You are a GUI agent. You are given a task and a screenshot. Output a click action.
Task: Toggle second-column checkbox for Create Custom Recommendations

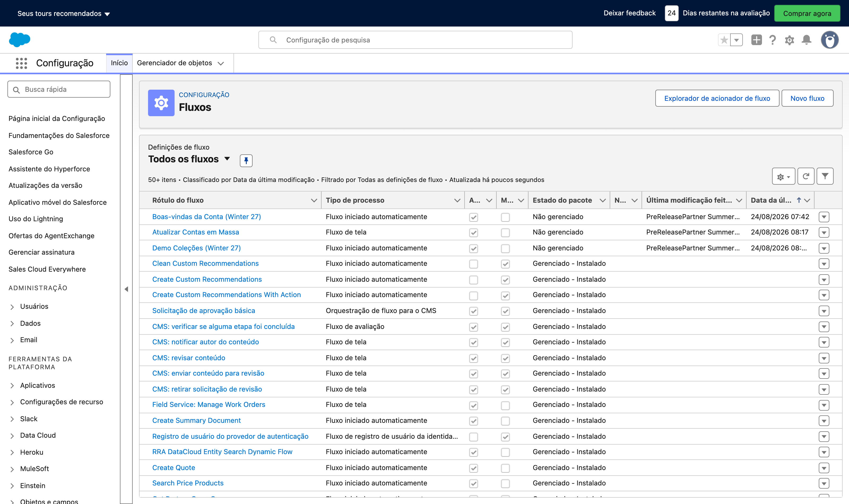505,280
